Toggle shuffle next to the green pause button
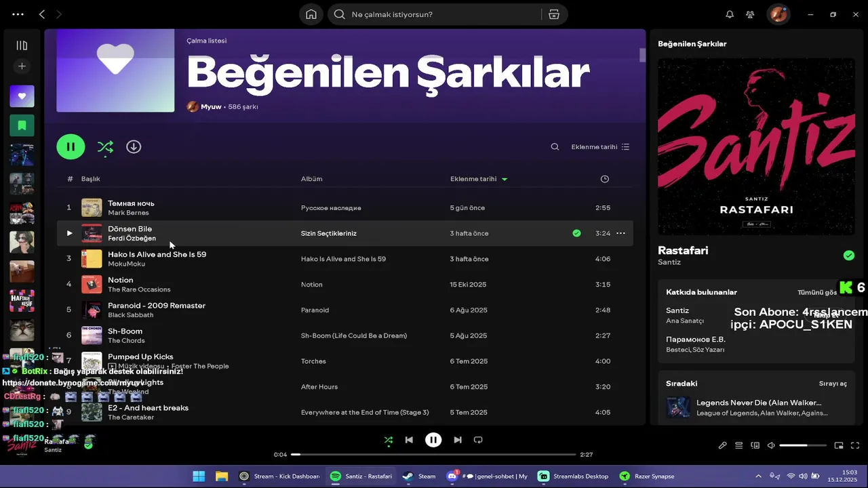The image size is (868, 488). point(105,146)
